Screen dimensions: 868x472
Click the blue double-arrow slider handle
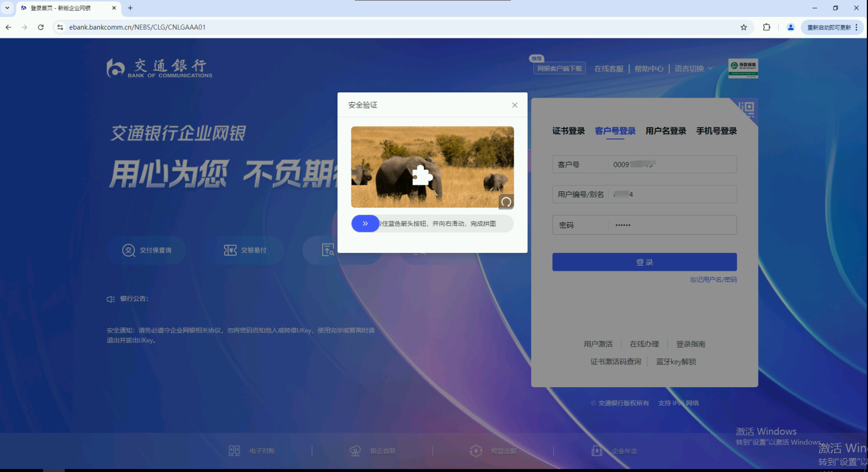click(x=365, y=223)
